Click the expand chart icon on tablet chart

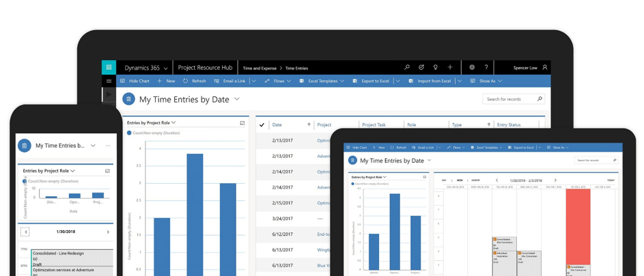(425, 177)
